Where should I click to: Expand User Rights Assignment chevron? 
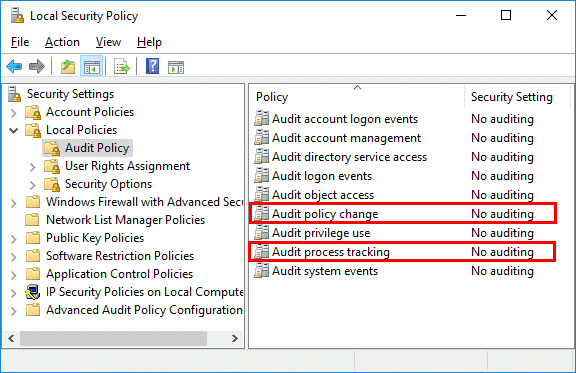(33, 167)
